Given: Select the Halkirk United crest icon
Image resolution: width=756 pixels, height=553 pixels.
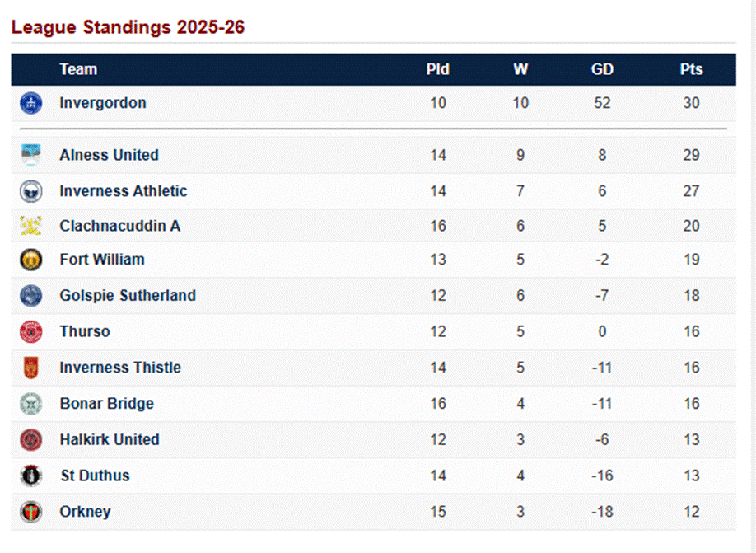Looking at the screenshot, I should [x=30, y=440].
